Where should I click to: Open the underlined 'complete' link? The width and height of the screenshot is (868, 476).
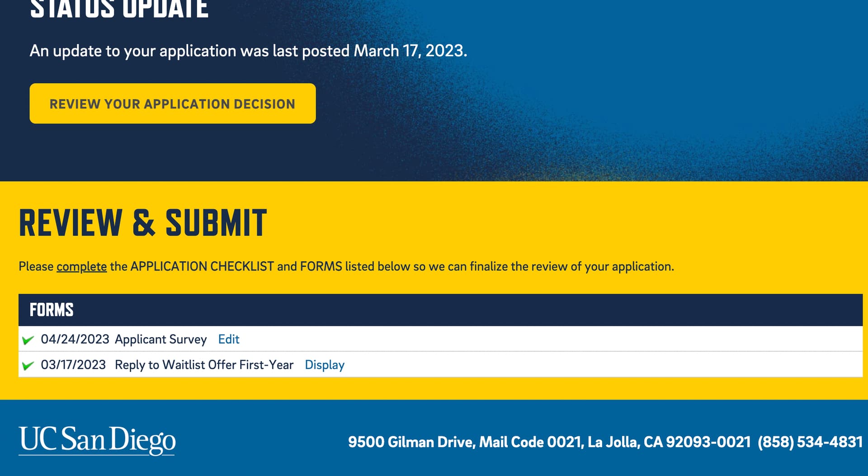pyautogui.click(x=81, y=267)
